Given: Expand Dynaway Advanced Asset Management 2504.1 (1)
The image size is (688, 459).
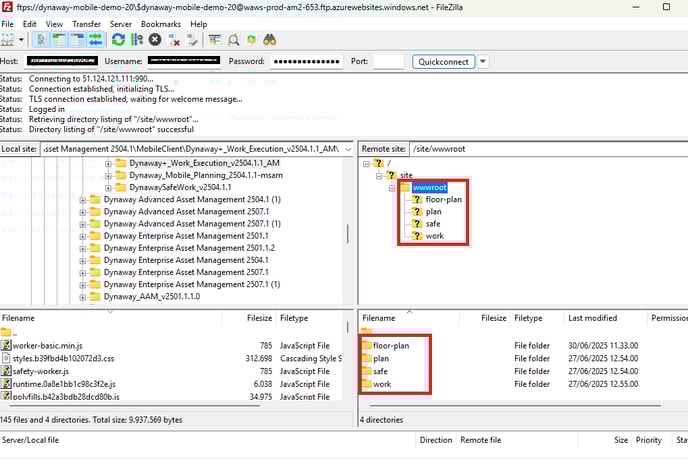Looking at the screenshot, I should pyautogui.click(x=82, y=200).
